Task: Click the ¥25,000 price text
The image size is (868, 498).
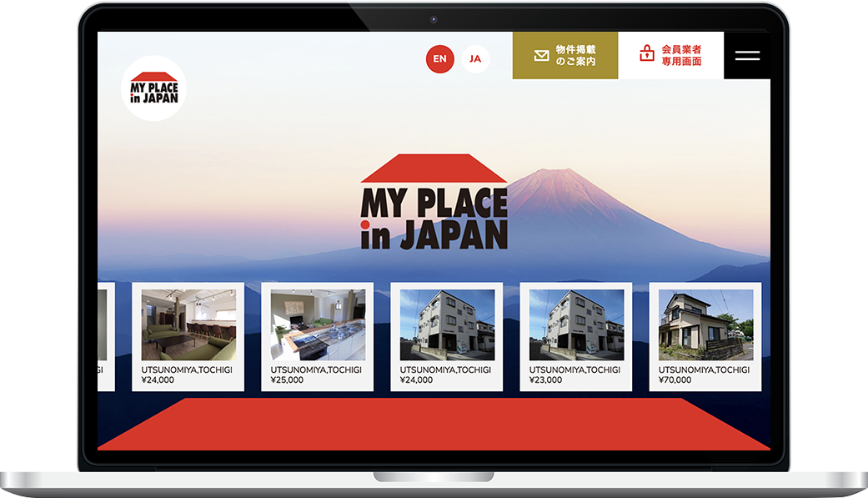Action: [287, 380]
